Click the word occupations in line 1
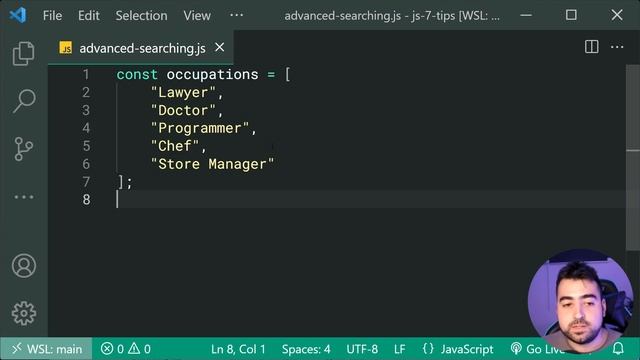The image size is (640, 360). pos(212,74)
